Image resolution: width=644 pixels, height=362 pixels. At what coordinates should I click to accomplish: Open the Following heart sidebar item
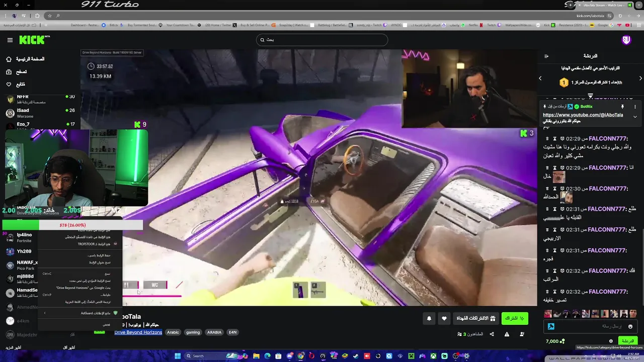point(15,84)
